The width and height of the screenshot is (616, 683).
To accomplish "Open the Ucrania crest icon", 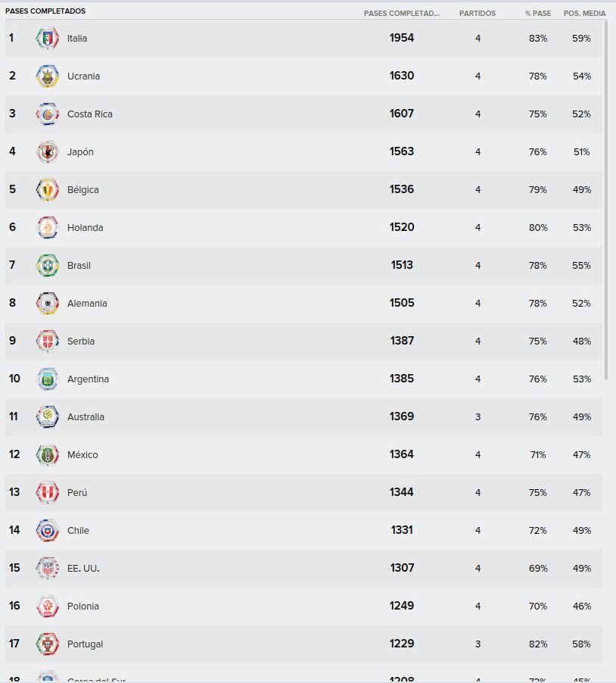I will click(x=48, y=76).
